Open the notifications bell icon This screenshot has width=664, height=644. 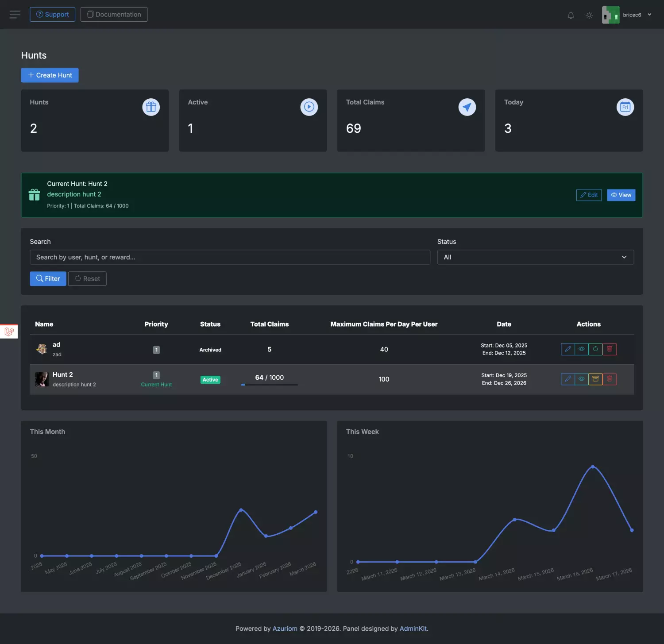point(571,15)
